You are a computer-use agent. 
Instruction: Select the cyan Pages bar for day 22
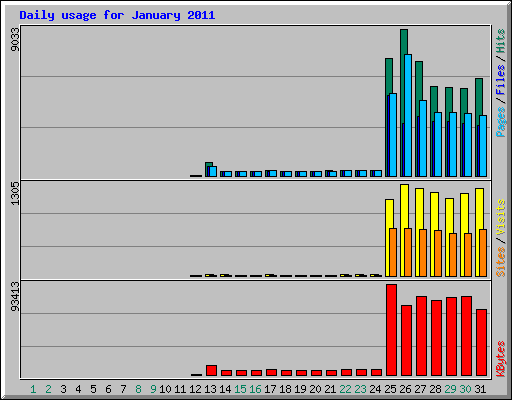tap(348, 174)
